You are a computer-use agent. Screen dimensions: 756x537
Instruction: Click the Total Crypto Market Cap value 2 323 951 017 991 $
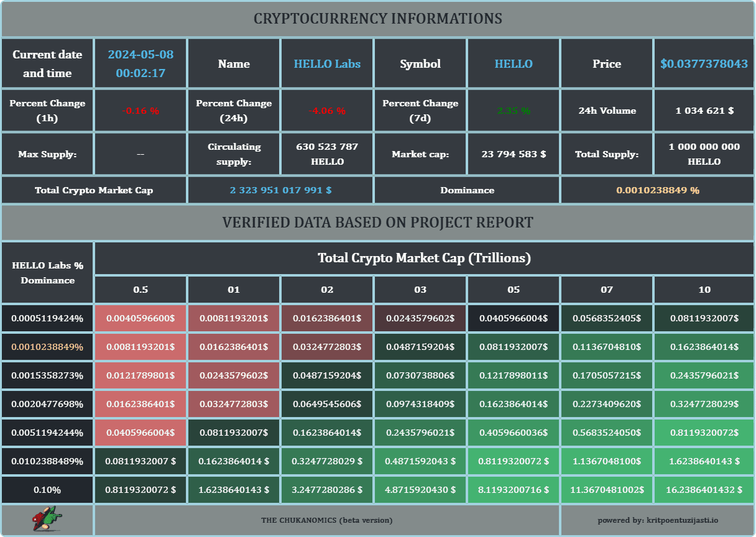280,190
